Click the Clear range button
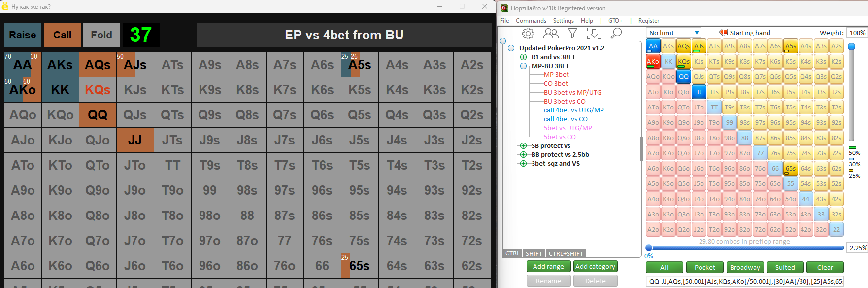 coord(825,267)
